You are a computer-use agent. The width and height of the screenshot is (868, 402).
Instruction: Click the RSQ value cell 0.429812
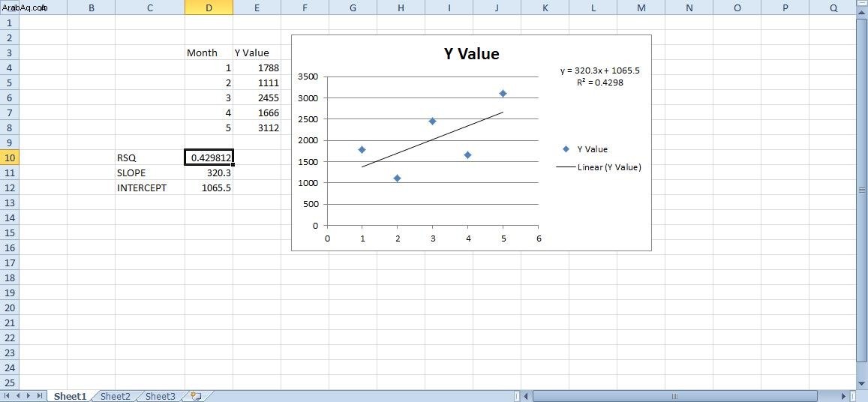pyautogui.click(x=209, y=157)
